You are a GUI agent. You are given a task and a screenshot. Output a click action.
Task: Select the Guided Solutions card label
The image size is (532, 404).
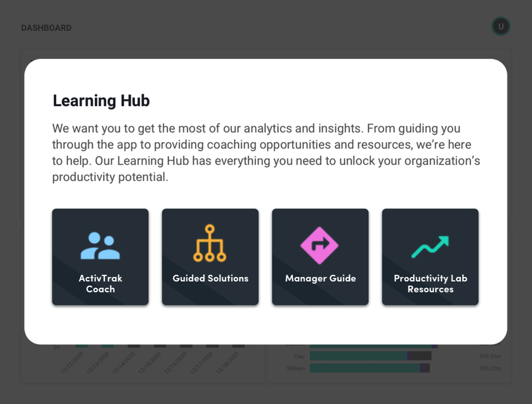(210, 278)
